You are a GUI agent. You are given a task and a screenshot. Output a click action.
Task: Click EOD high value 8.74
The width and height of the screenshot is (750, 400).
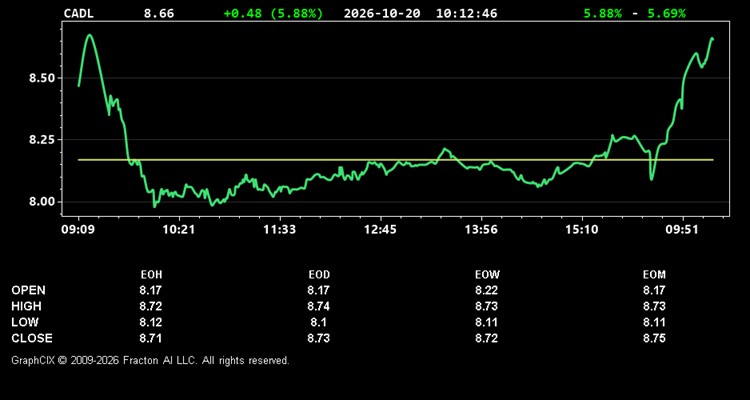tap(319, 306)
